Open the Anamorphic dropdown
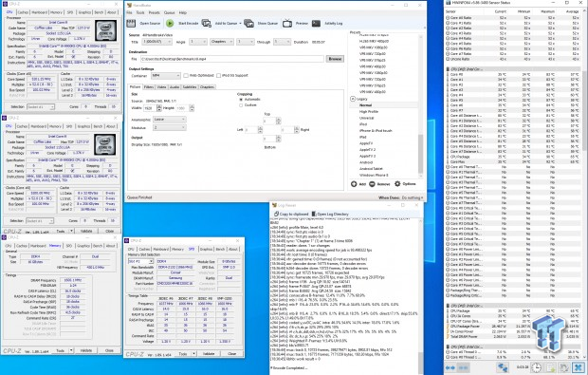The image size is (588, 375). coord(170,120)
